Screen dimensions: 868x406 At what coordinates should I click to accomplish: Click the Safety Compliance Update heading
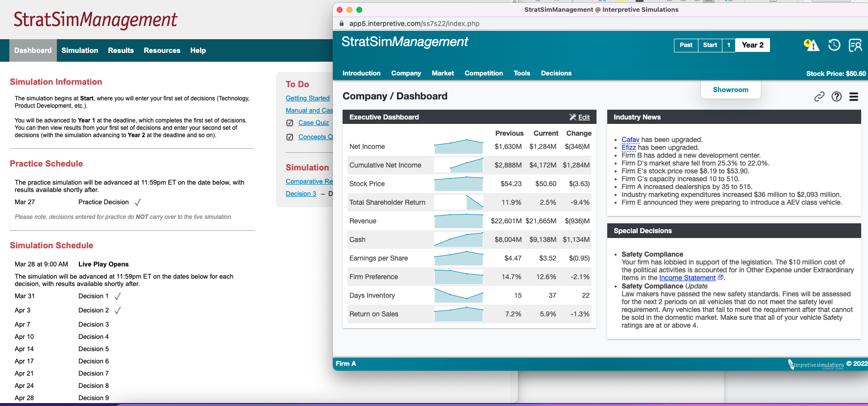(x=665, y=286)
